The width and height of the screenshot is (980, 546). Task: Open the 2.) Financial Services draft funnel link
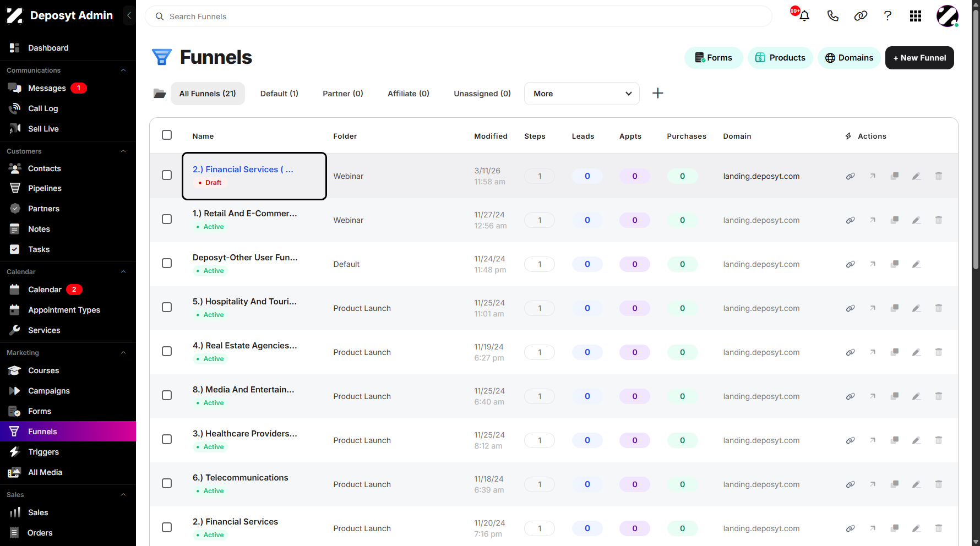243,170
